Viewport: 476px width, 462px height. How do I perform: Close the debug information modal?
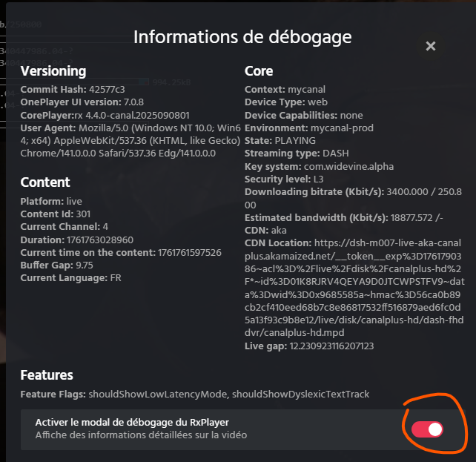click(431, 46)
